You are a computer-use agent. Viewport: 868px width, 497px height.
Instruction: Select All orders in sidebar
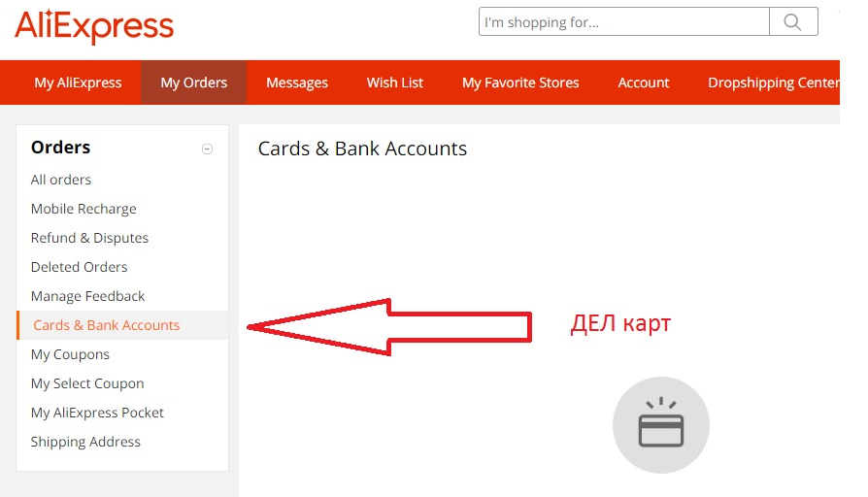point(61,180)
